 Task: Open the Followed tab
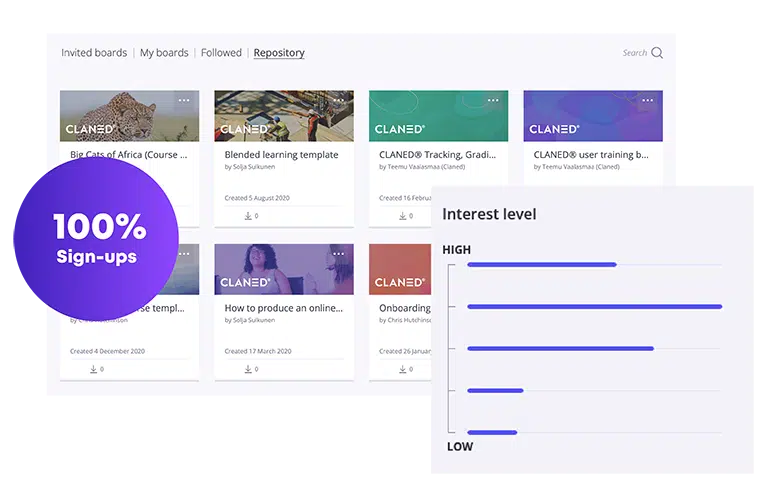(x=221, y=53)
